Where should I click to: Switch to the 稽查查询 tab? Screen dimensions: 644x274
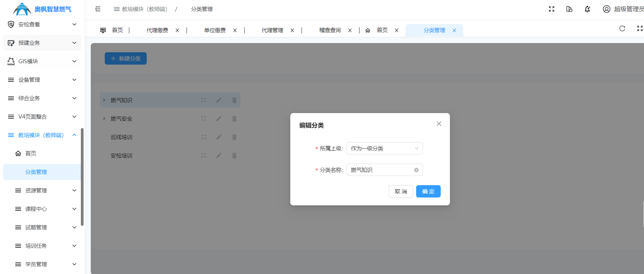tap(330, 30)
